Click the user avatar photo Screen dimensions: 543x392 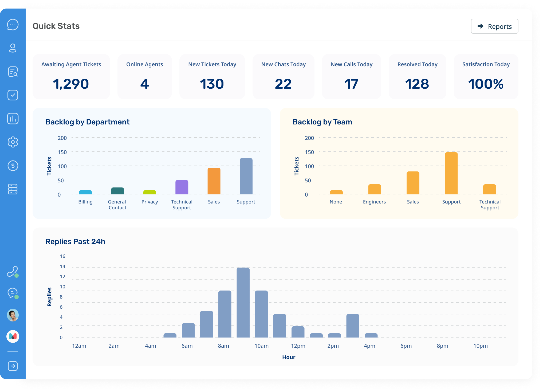click(13, 315)
